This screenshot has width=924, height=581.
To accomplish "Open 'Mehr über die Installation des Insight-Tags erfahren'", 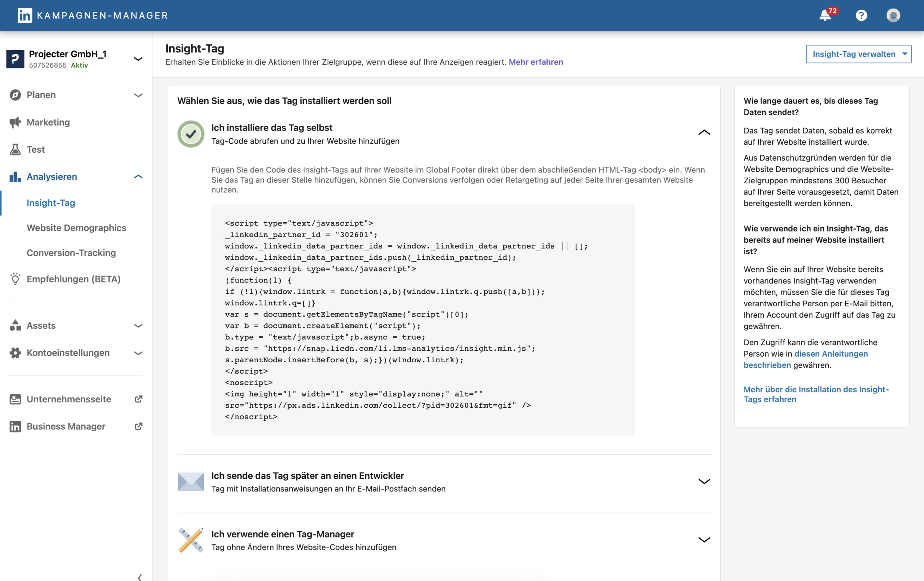I will point(816,394).
